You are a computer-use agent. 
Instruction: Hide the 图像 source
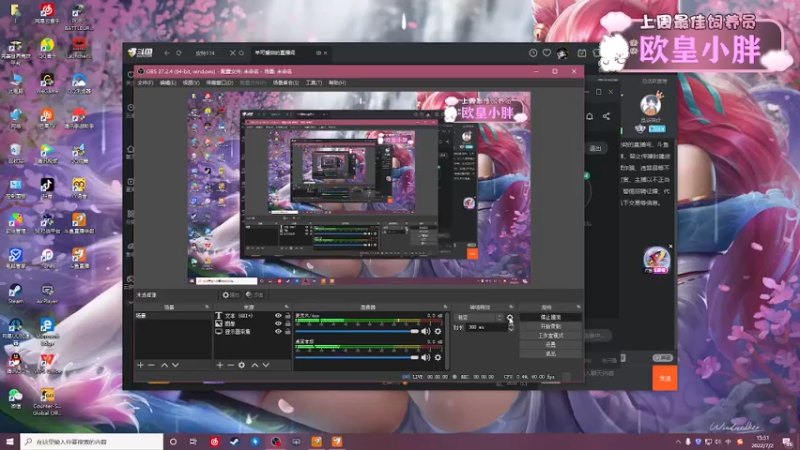(278, 323)
